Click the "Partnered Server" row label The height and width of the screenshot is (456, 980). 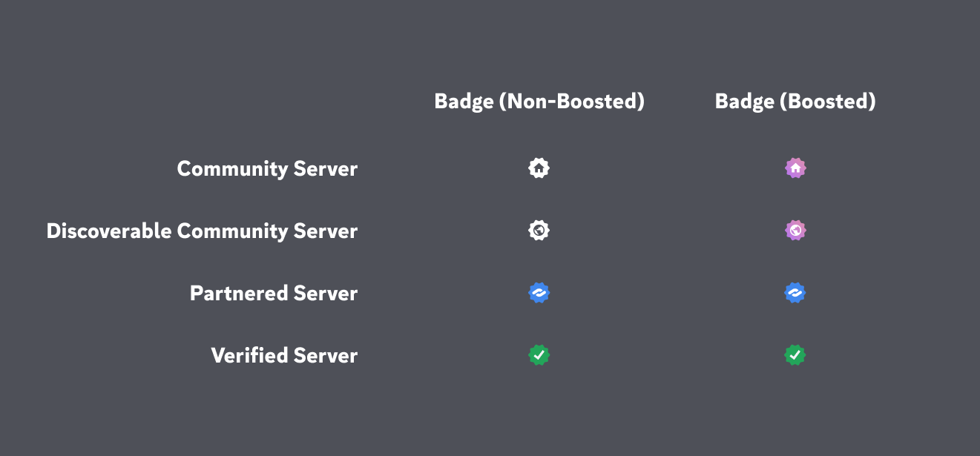(274, 294)
